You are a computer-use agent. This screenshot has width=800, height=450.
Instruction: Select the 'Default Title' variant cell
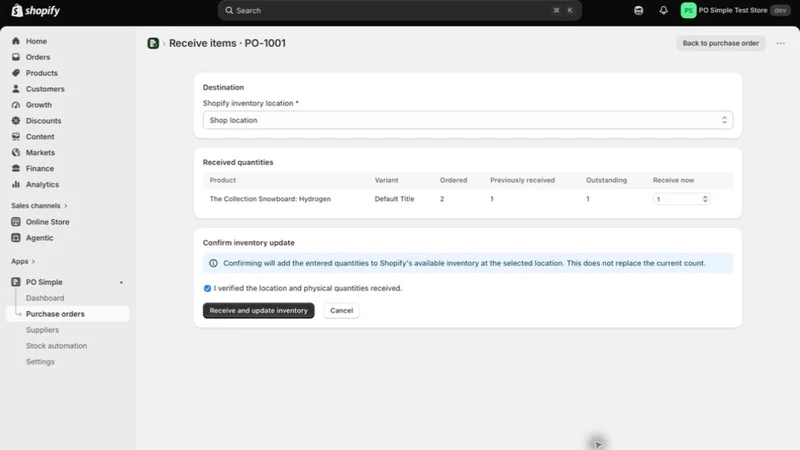[x=394, y=199]
